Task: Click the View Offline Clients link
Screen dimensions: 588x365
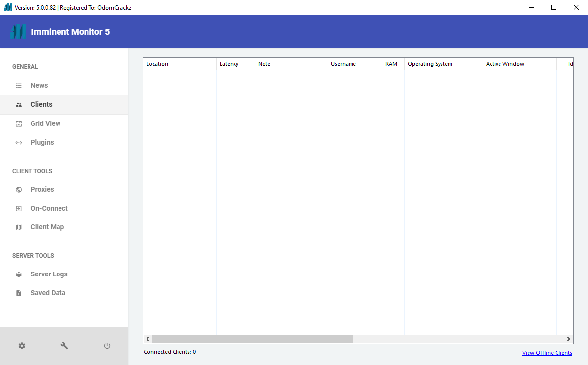Action: 547,353
